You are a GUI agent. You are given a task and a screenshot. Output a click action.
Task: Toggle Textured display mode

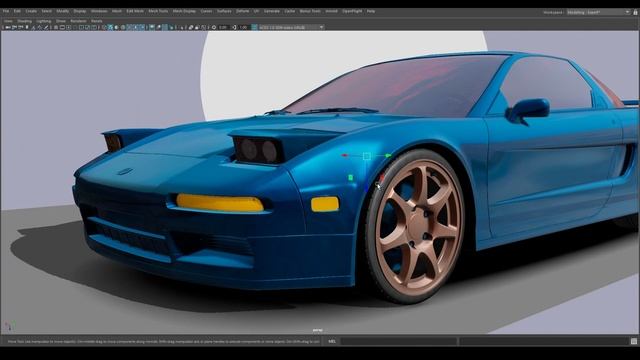tap(129, 27)
